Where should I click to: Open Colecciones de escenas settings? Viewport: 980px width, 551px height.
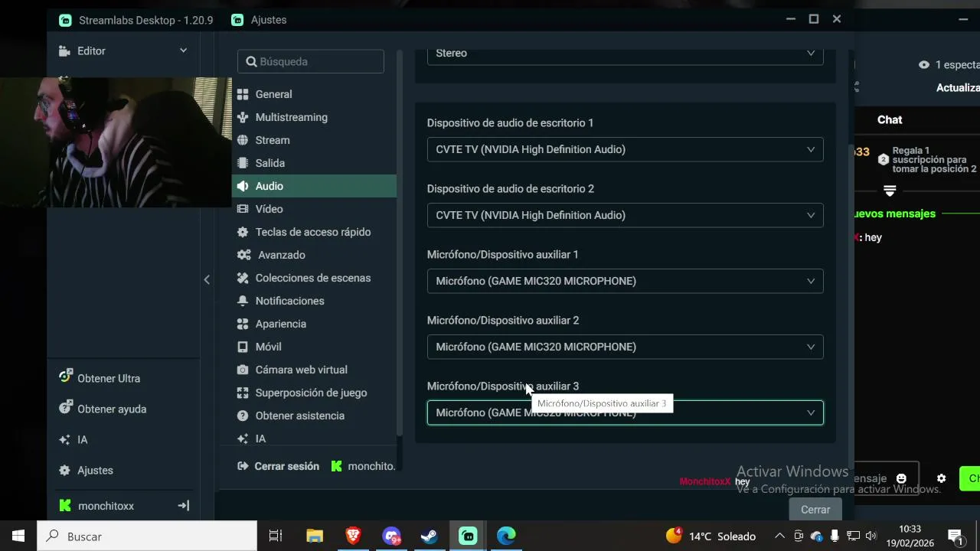point(314,278)
